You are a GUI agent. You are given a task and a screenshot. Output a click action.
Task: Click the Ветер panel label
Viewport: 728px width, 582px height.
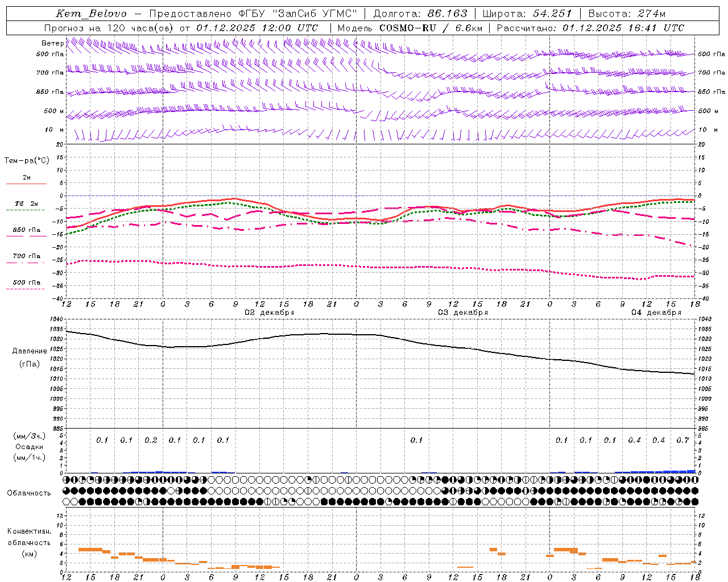click(x=52, y=43)
